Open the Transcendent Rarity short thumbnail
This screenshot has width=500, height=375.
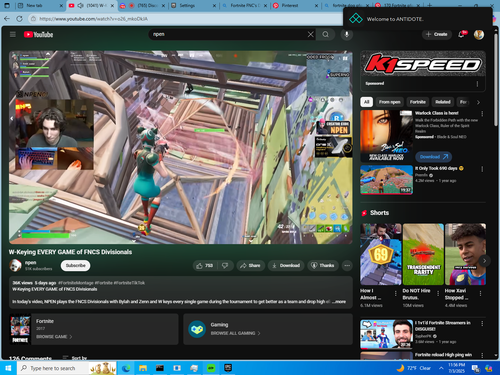coord(423,254)
